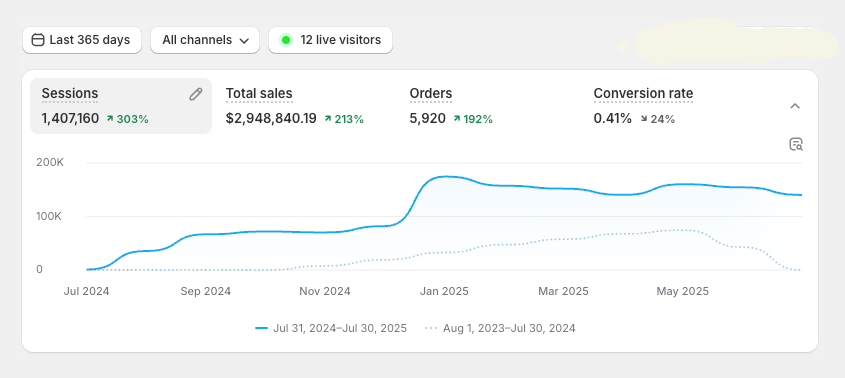This screenshot has width=845, height=378.
Task: Click the 200K y-axis label
Action: [x=50, y=162]
